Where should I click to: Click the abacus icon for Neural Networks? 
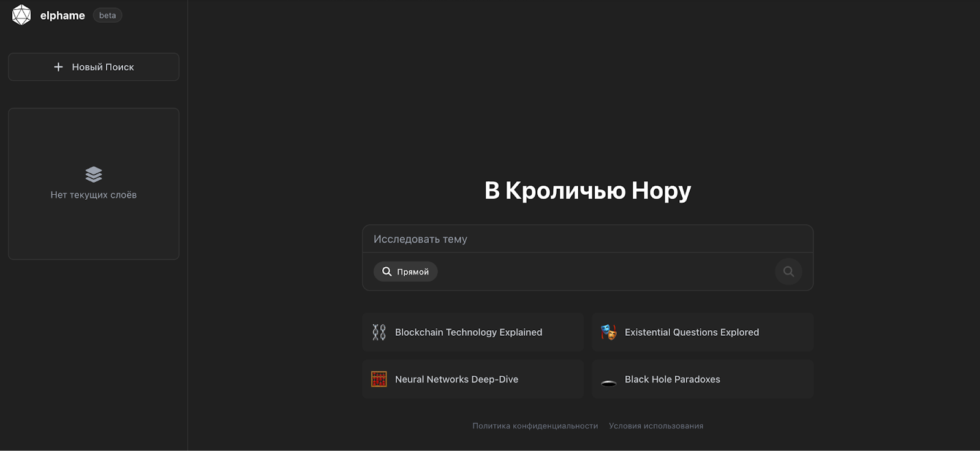click(x=379, y=379)
